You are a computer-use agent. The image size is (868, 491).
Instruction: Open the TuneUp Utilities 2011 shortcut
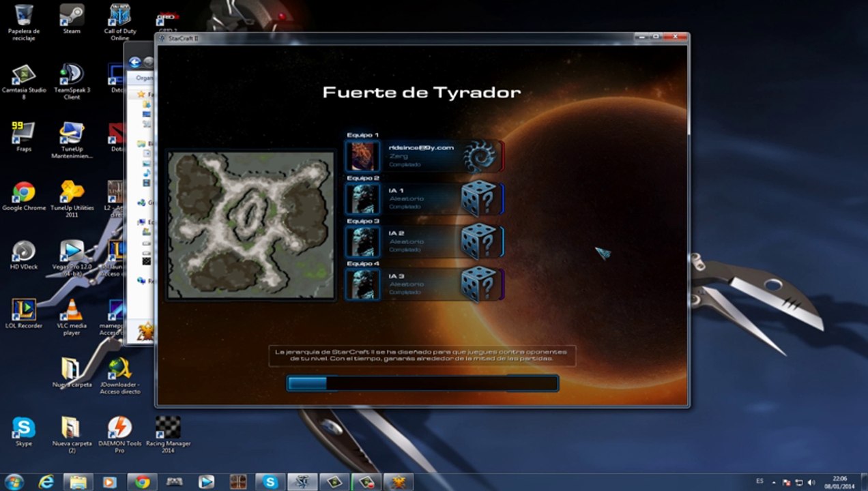tap(72, 199)
